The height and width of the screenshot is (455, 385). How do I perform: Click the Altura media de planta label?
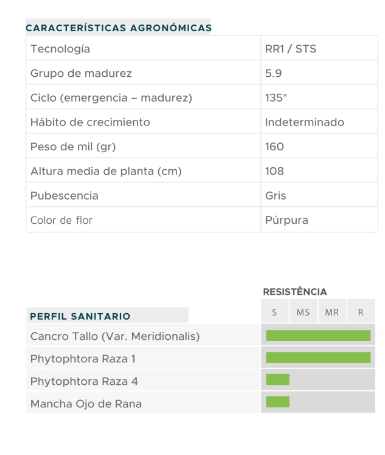coord(106,171)
